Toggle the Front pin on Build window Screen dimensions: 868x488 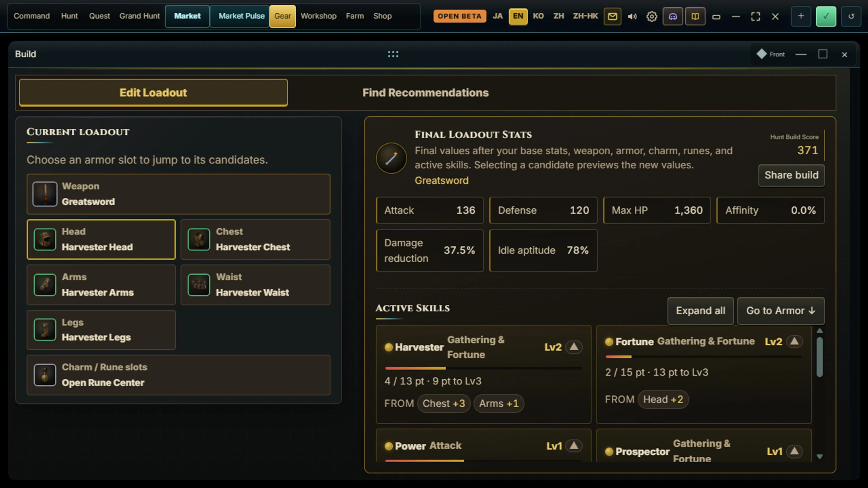pyautogui.click(x=771, y=54)
